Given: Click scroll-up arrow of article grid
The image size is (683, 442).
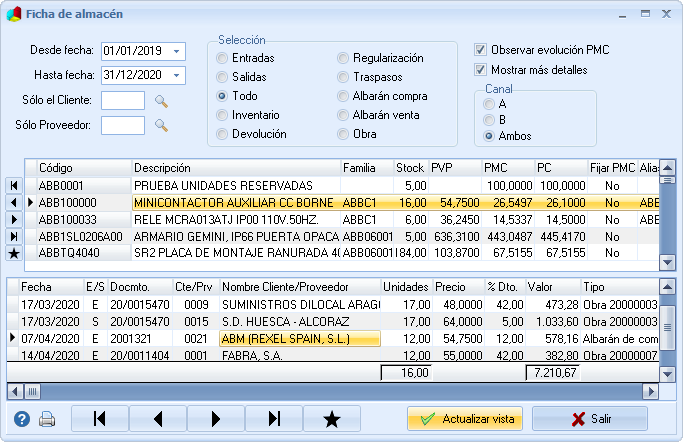Looking at the screenshot, I should click(x=667, y=168).
